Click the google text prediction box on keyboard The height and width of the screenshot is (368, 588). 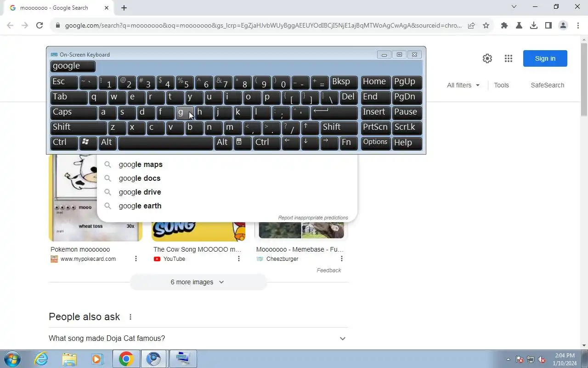[x=73, y=66]
